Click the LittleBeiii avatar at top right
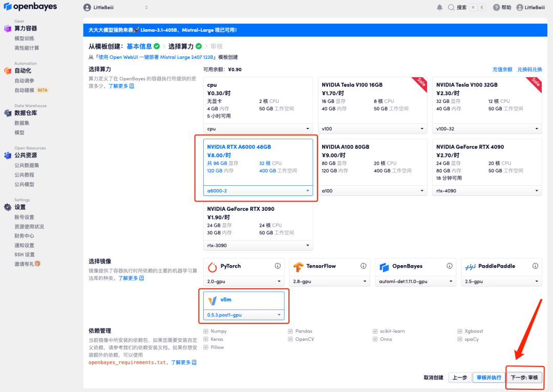 [x=520, y=7]
